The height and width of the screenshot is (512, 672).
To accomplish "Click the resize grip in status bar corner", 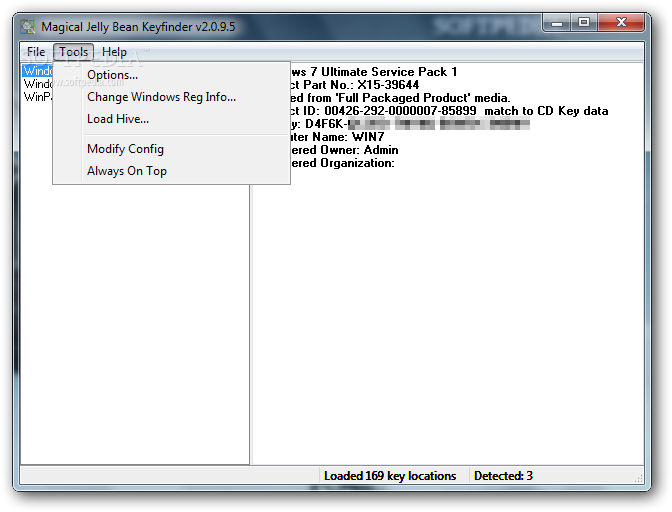I will [639, 478].
